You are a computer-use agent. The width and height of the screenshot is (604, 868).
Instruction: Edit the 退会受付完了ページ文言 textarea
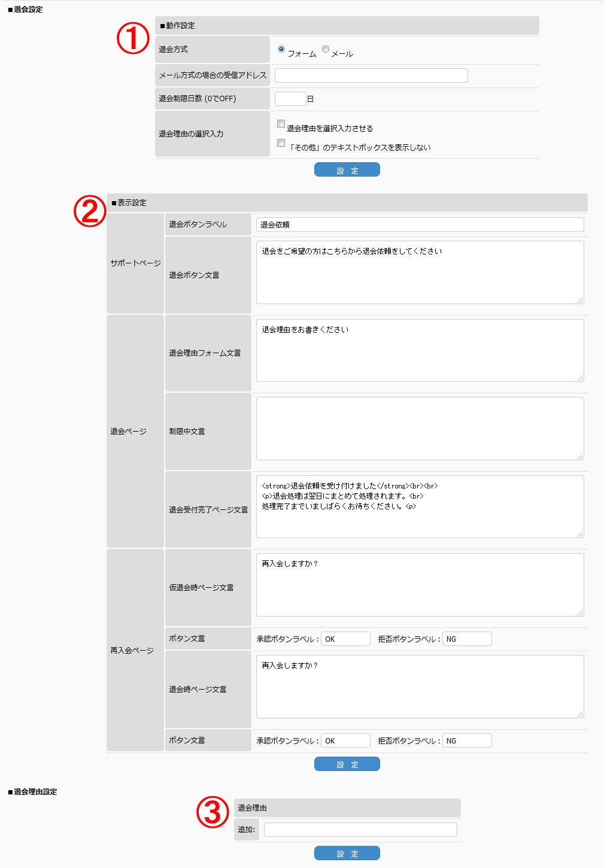click(420, 507)
